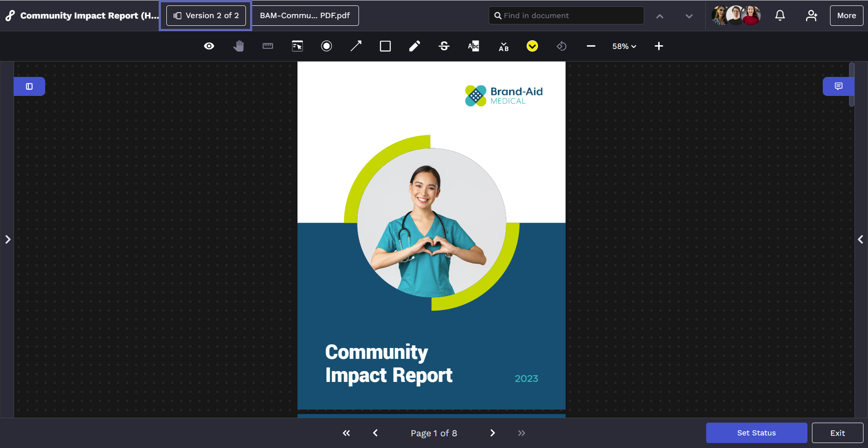Click the reviewer avatars group
The height and width of the screenshot is (448, 868).
[x=736, y=15]
